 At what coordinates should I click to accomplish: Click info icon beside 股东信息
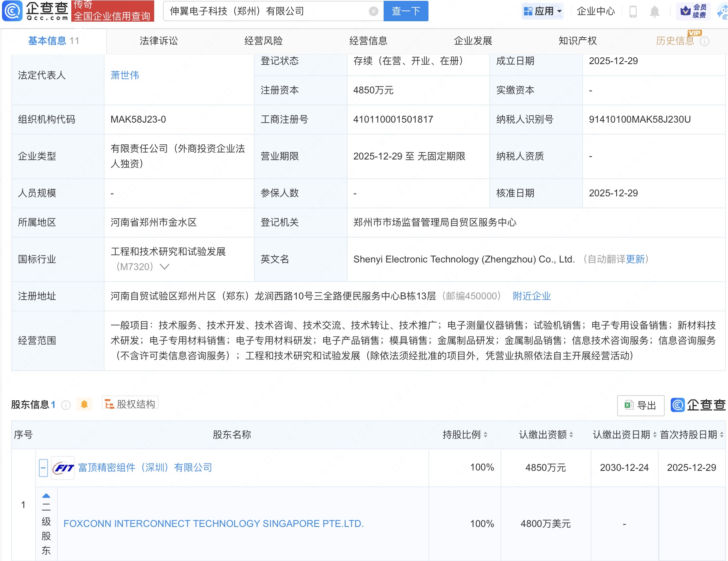point(66,405)
